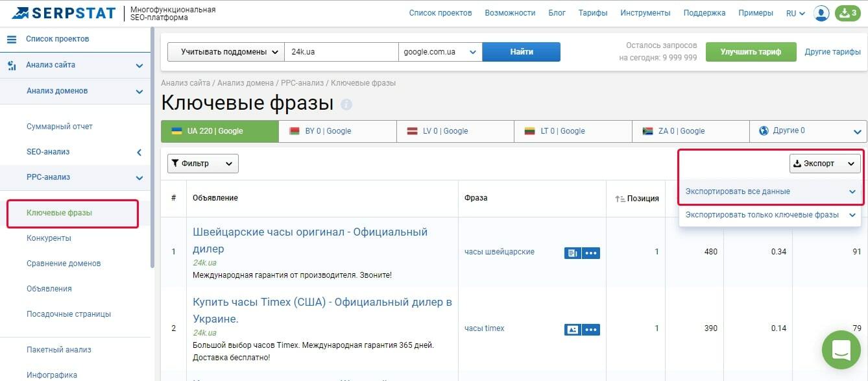This screenshot has width=868, height=381.
Task: Open Список проектов in the top navigation
Action: [440, 13]
